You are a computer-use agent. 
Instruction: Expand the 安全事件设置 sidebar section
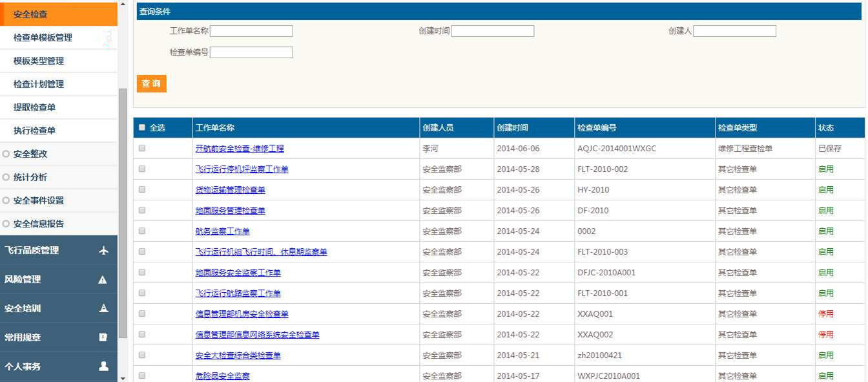point(59,200)
